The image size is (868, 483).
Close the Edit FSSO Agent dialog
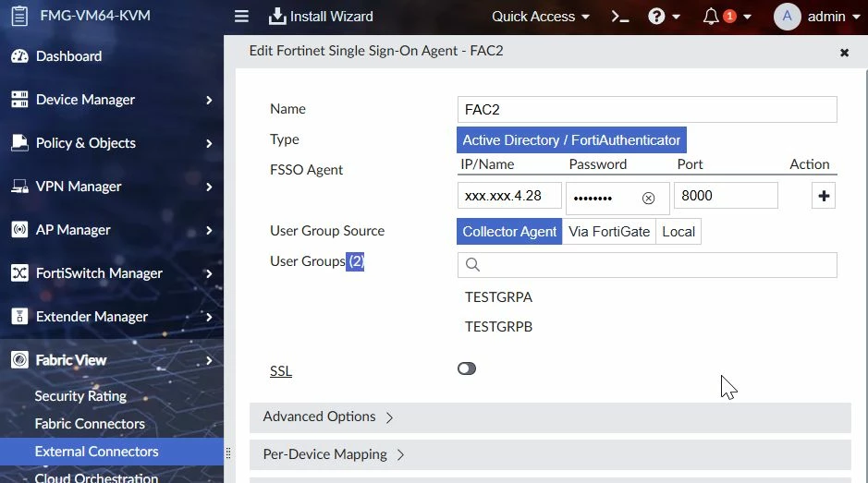(x=844, y=53)
